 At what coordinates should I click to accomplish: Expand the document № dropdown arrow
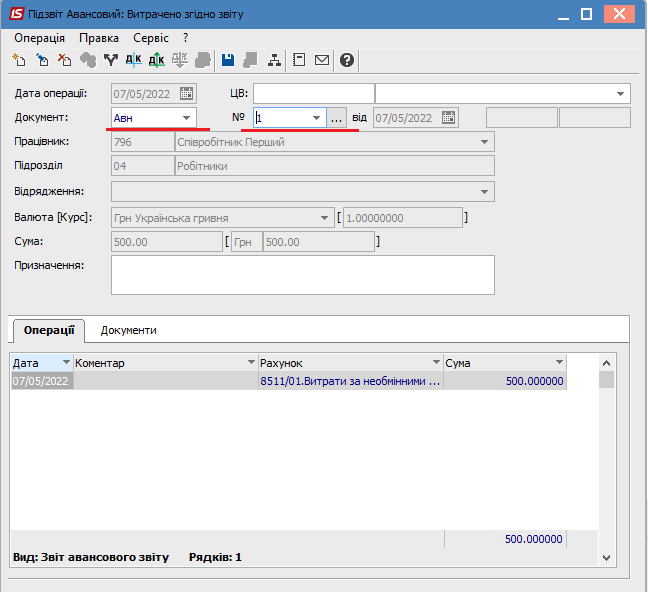[x=317, y=118]
